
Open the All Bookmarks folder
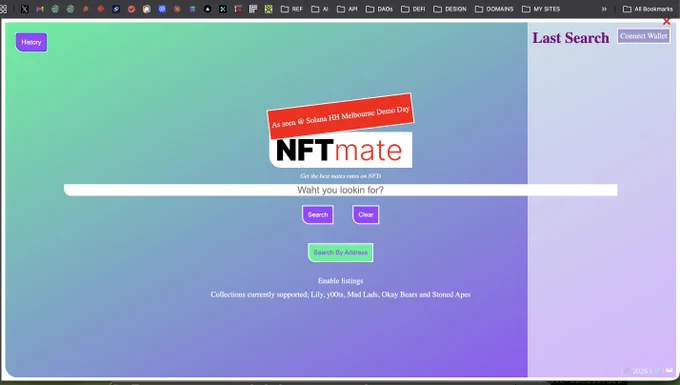pyautogui.click(x=648, y=9)
